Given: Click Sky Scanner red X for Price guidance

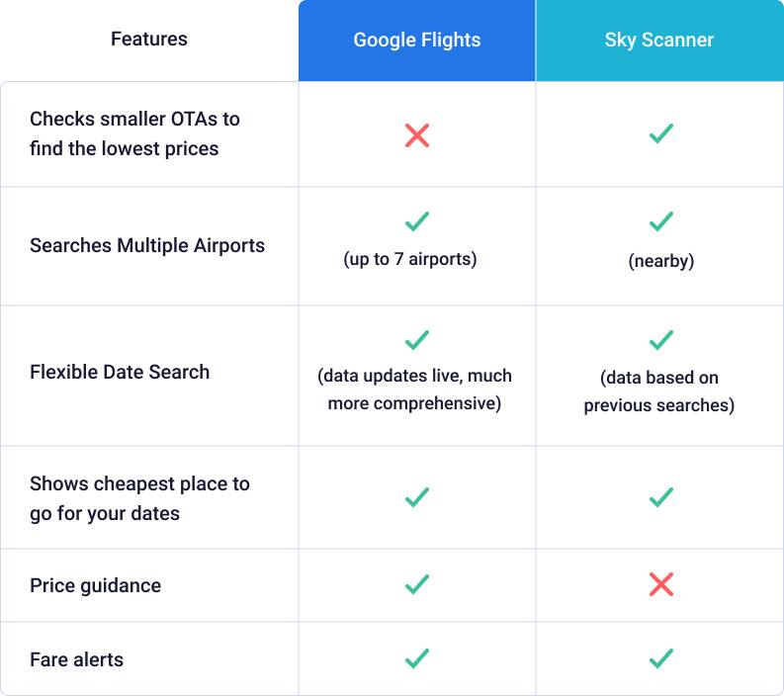Looking at the screenshot, I should [660, 585].
